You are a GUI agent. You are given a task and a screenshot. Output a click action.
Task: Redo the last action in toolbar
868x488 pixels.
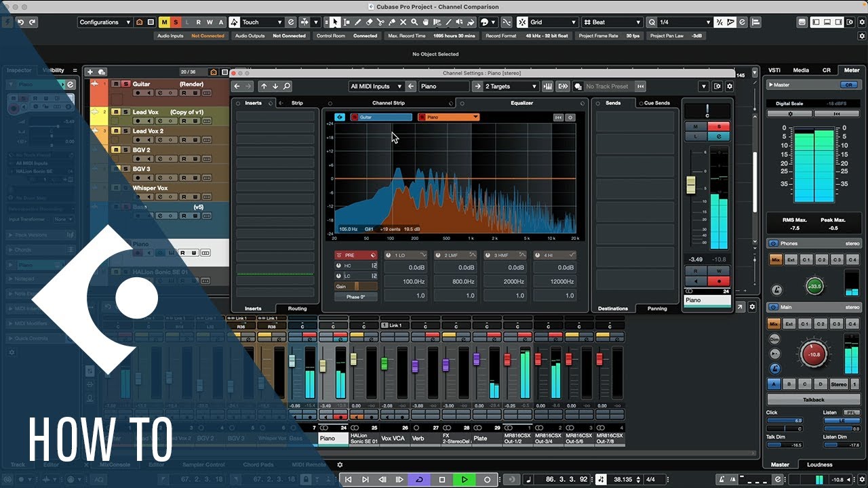coord(33,22)
